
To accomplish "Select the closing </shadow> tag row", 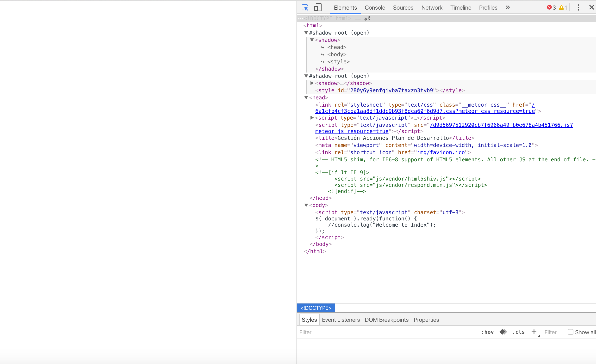I will click(329, 69).
